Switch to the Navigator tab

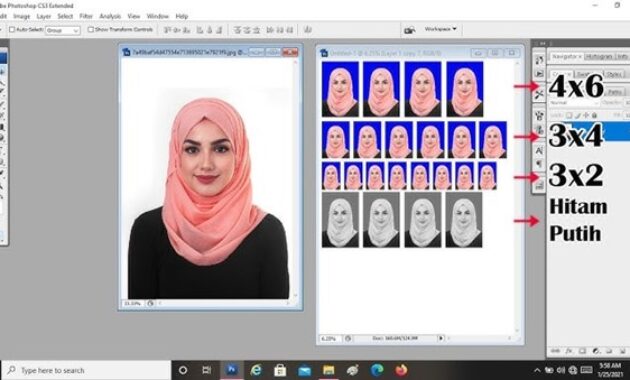pos(567,57)
